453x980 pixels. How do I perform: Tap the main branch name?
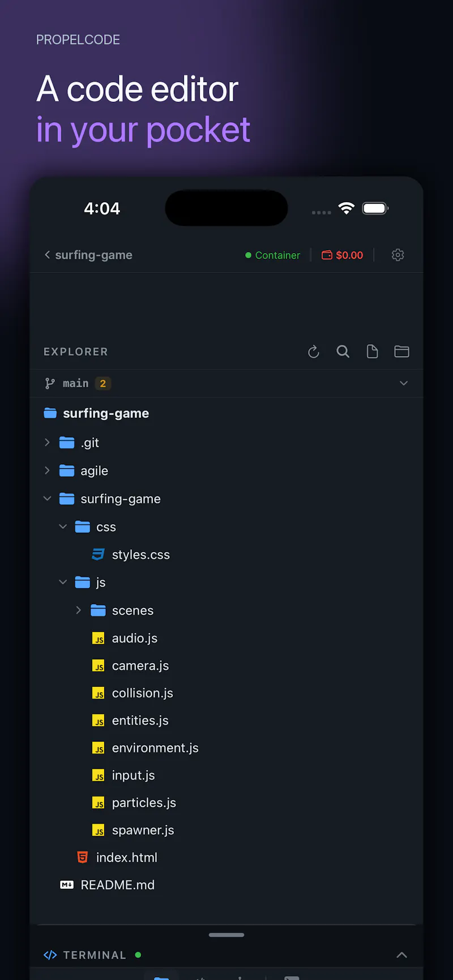point(75,383)
